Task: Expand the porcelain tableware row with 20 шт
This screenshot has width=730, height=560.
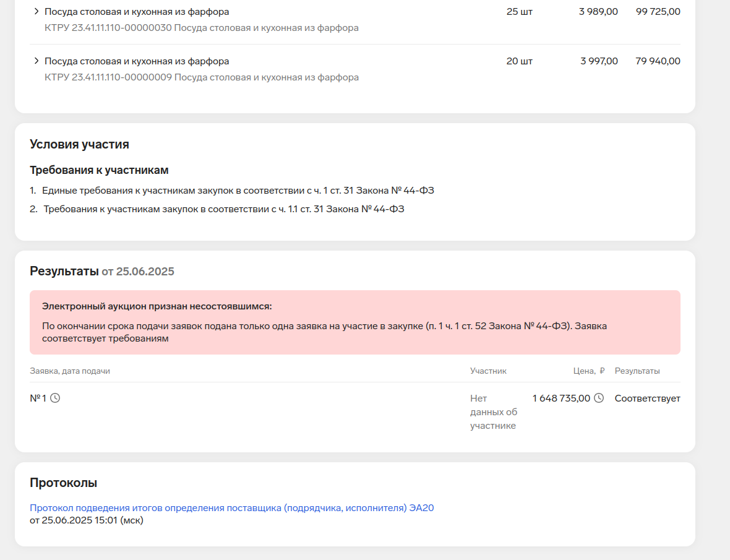Action: point(36,61)
